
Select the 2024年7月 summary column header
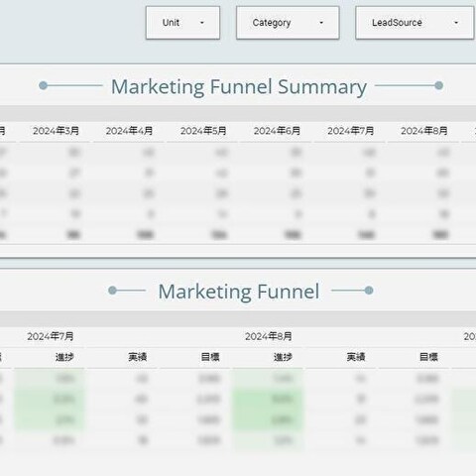tap(351, 131)
